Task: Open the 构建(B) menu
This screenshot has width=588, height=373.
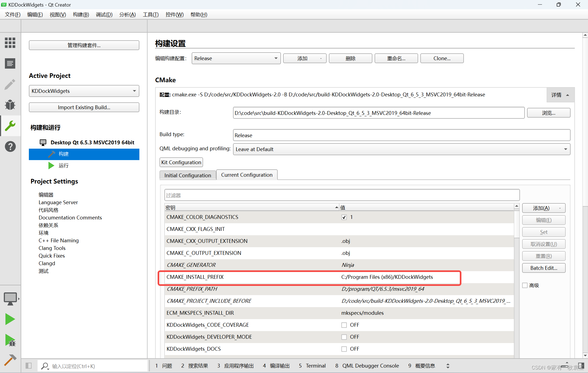Action: [81, 14]
